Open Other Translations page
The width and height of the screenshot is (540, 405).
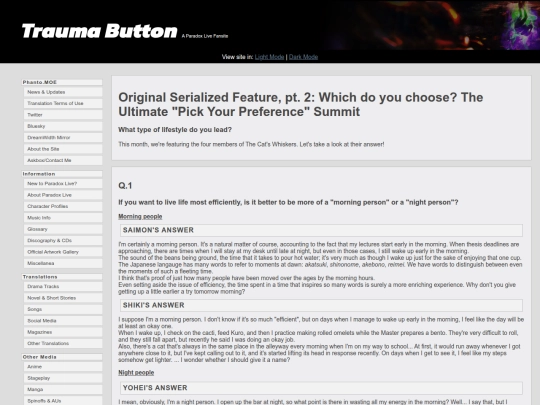pos(63,343)
